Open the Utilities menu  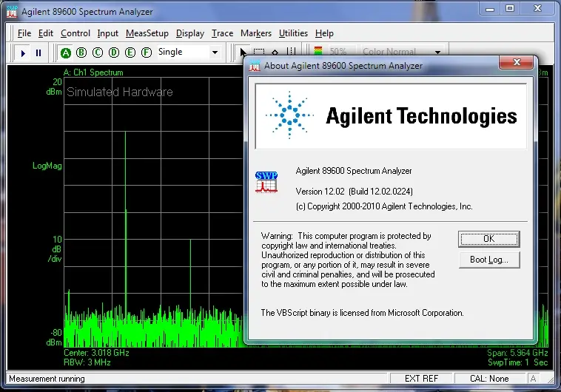293,33
